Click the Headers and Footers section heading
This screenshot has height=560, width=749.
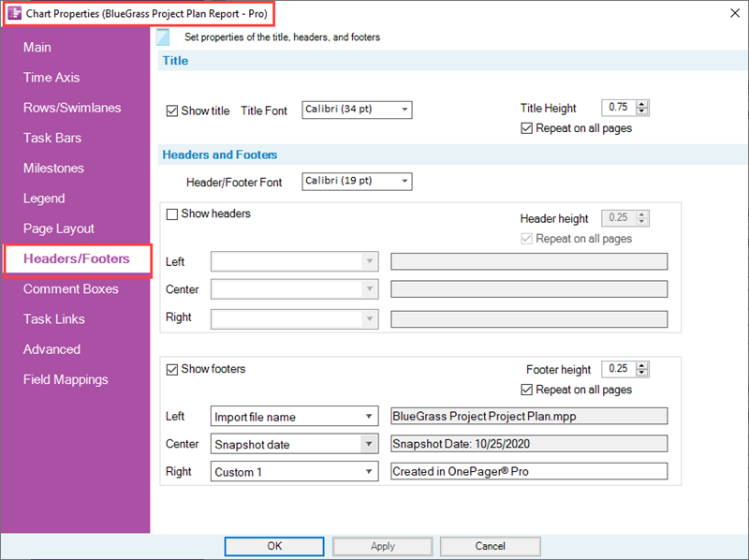pyautogui.click(x=220, y=155)
